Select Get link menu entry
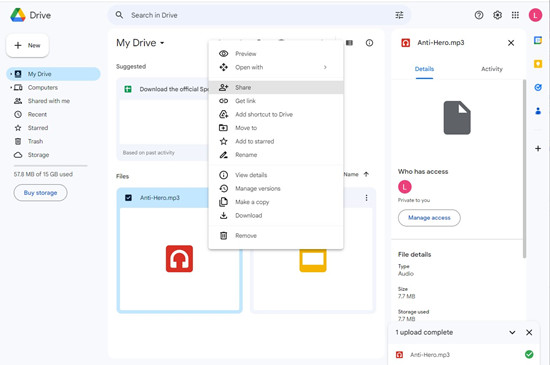550x365 pixels. coord(276,101)
